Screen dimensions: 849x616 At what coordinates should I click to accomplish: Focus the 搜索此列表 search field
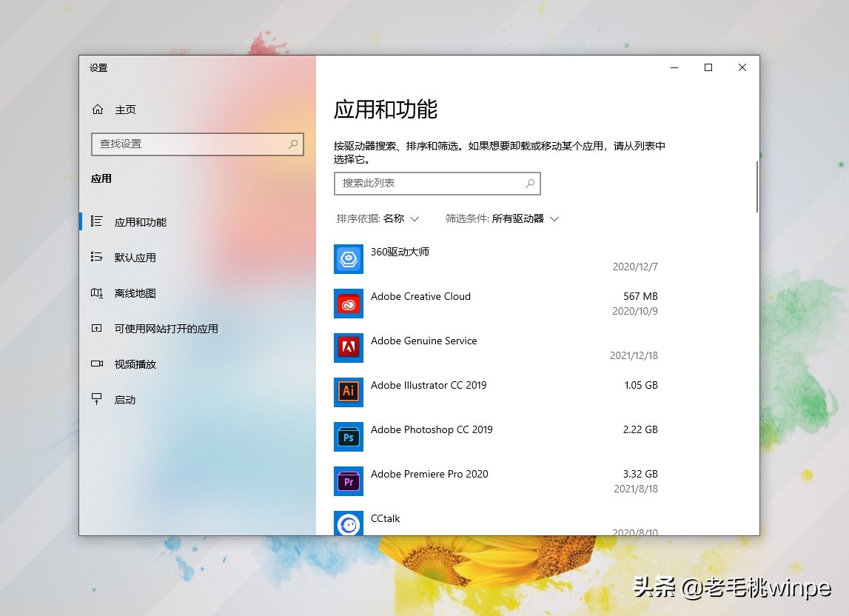coord(437,184)
